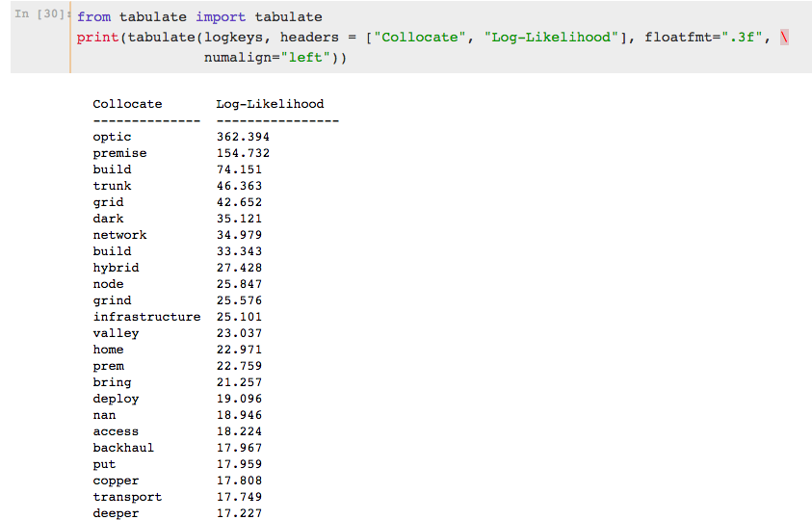Select the value 25.101
The height and width of the screenshot is (520, 812).
pos(239,317)
